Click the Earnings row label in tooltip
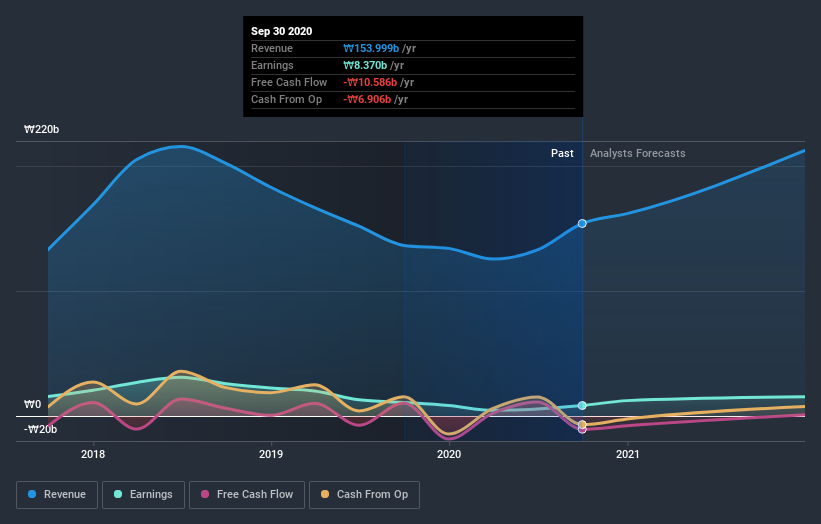This screenshot has width=821, height=524. pos(272,65)
